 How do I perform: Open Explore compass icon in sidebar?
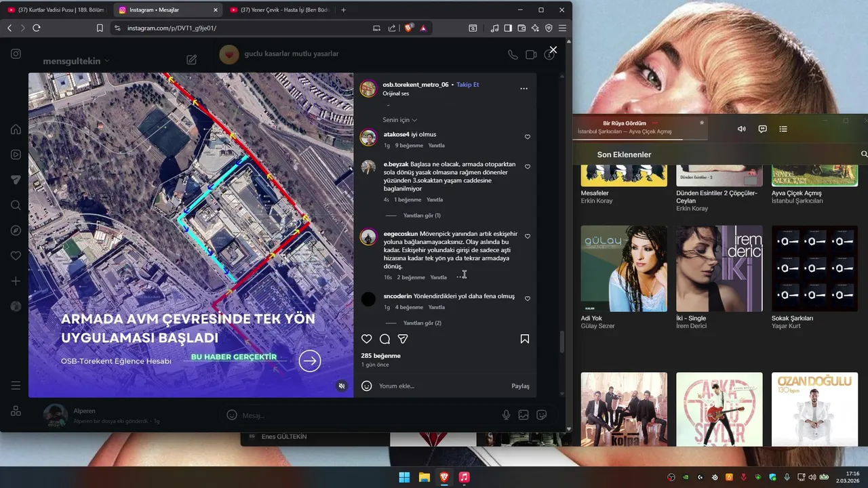coord(16,230)
